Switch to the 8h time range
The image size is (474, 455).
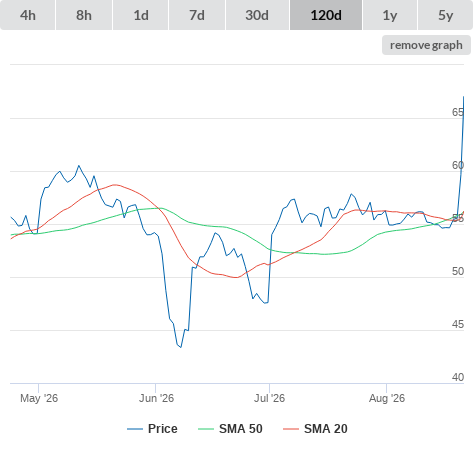(x=84, y=15)
